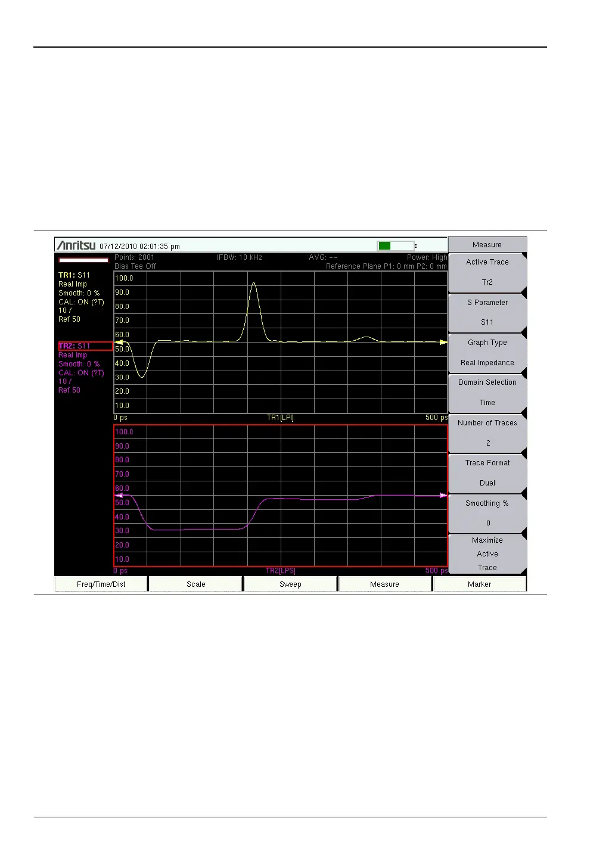Click the magenta right reference marker arrow
615x868 pixels.
coord(443,495)
